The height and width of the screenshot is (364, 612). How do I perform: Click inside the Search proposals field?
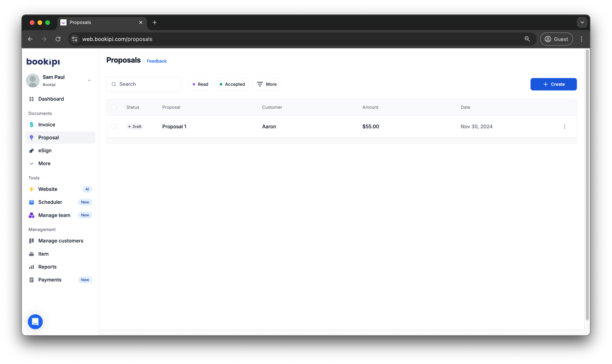tap(144, 84)
